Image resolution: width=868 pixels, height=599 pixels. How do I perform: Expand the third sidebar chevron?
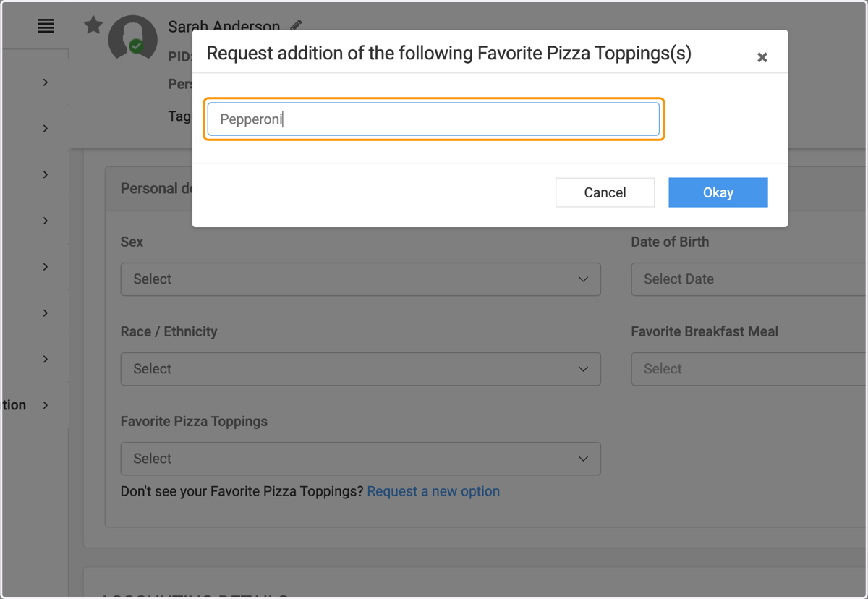point(45,175)
